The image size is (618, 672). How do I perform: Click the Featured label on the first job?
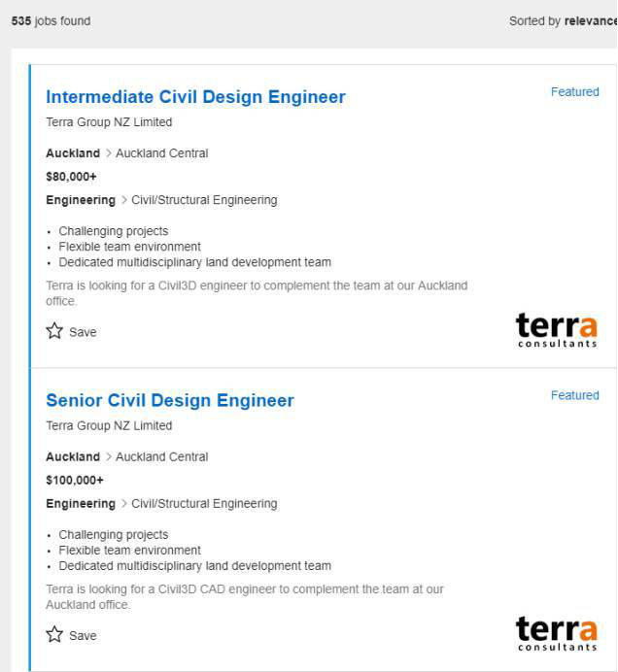click(574, 92)
